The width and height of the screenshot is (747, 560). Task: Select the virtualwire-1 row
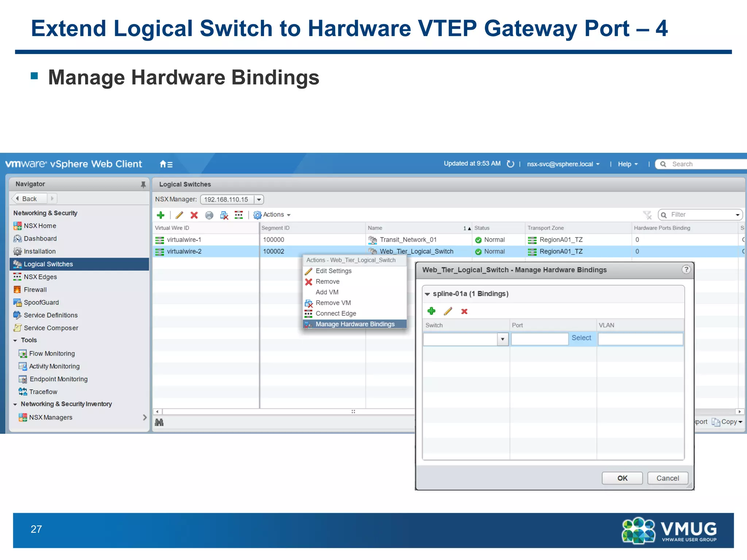tap(448, 240)
